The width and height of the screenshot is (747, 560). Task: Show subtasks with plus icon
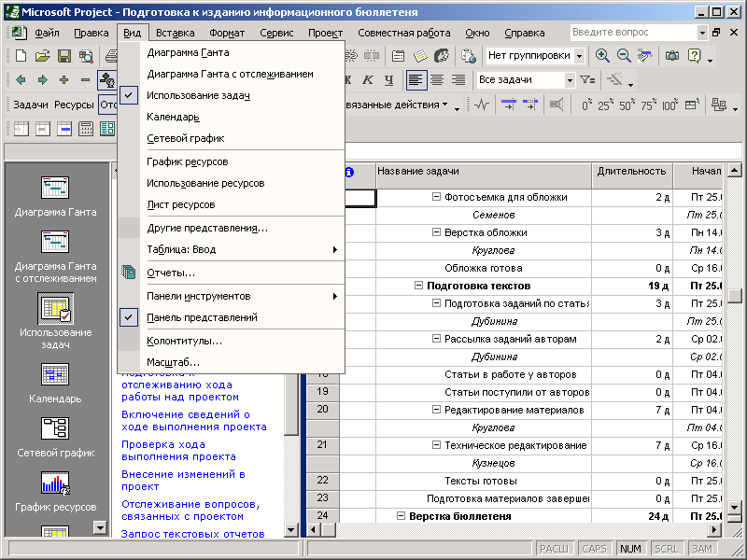point(63,80)
